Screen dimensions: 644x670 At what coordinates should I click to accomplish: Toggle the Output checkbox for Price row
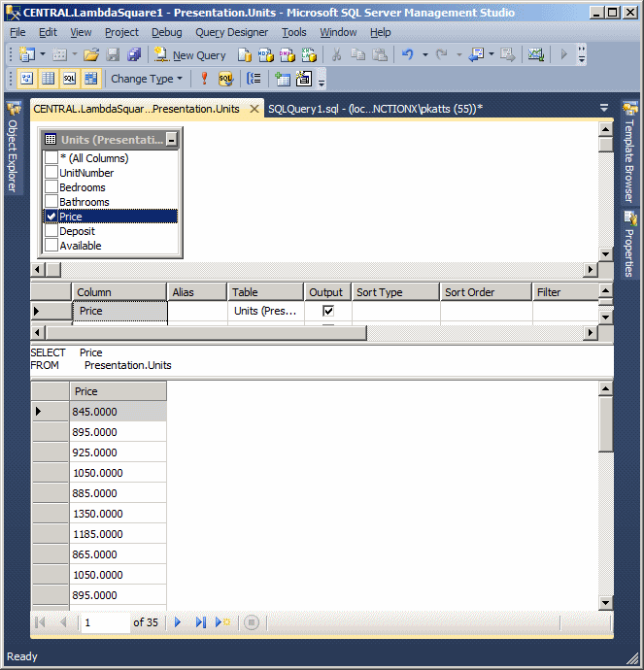[328, 311]
